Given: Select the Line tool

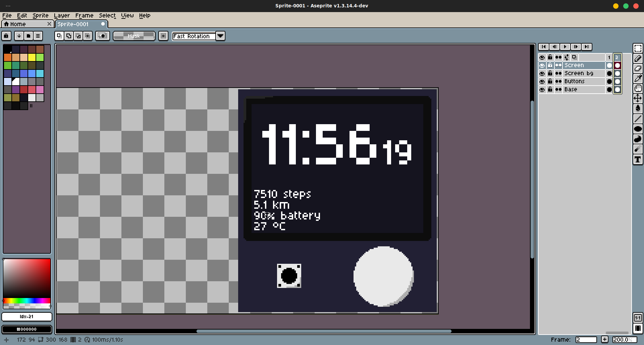Looking at the screenshot, I should coord(638,119).
